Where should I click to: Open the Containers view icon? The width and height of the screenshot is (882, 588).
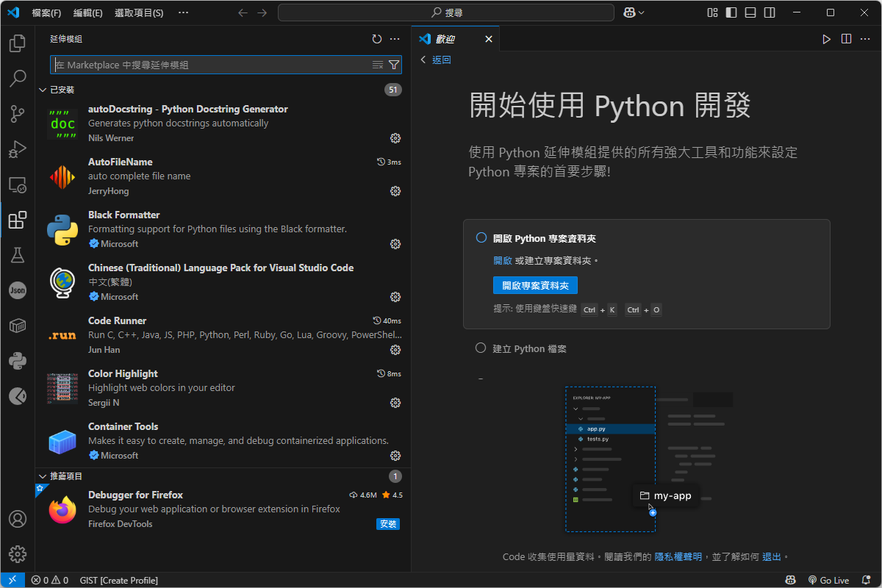coord(17,326)
